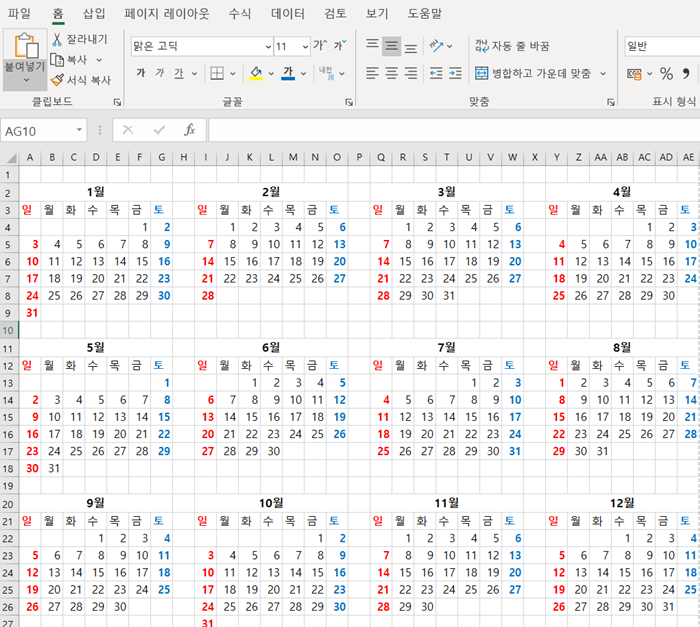Apply the yellow fill color bucket

coord(256,73)
